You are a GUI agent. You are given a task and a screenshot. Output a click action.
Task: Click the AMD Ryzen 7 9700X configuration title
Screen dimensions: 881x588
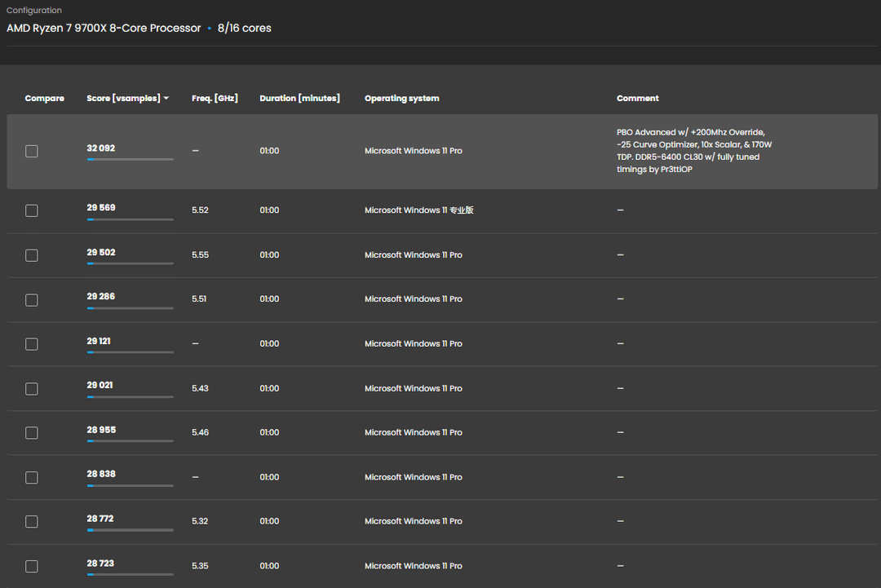104,29
